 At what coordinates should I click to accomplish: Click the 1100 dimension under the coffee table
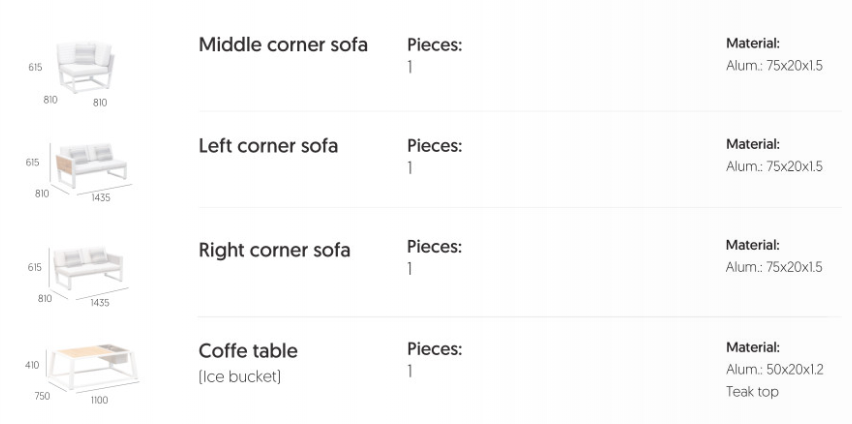pyautogui.click(x=99, y=401)
